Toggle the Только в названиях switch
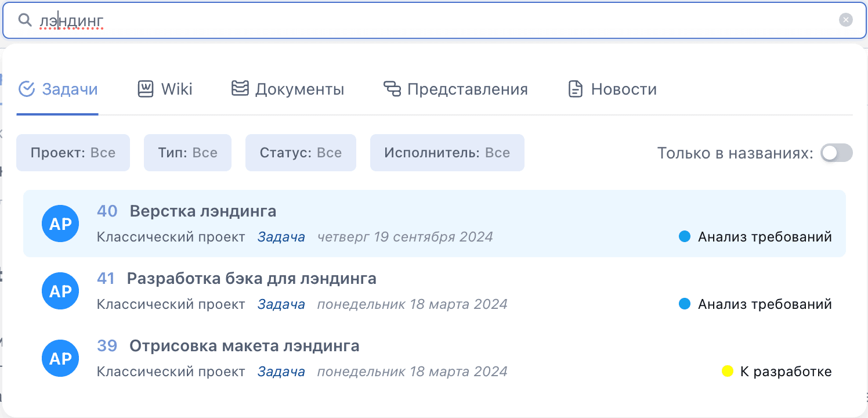This screenshot has height=418, width=868. coord(837,153)
